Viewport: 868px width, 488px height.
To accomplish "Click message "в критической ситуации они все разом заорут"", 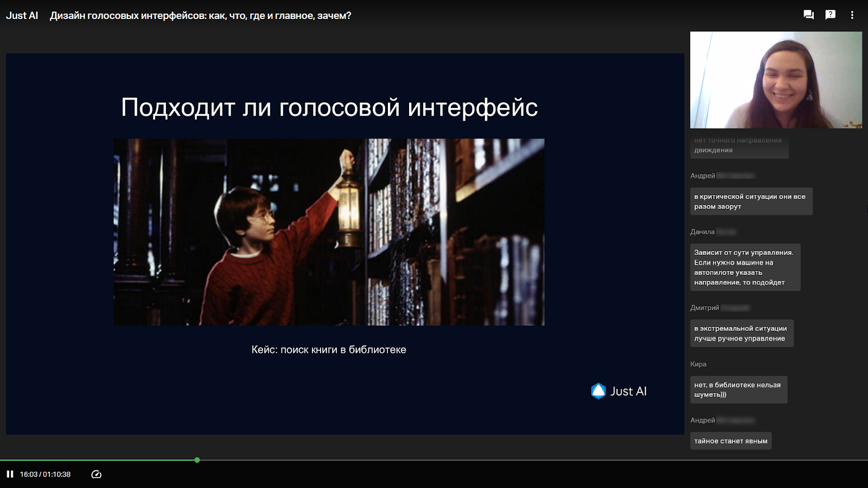I will tap(751, 201).
